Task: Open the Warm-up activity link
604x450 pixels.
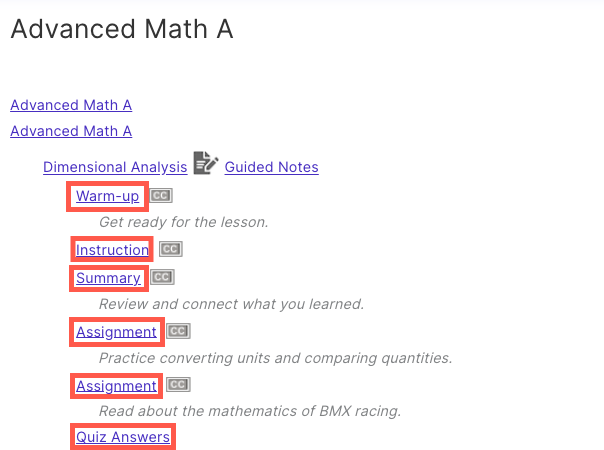Action: tap(107, 196)
